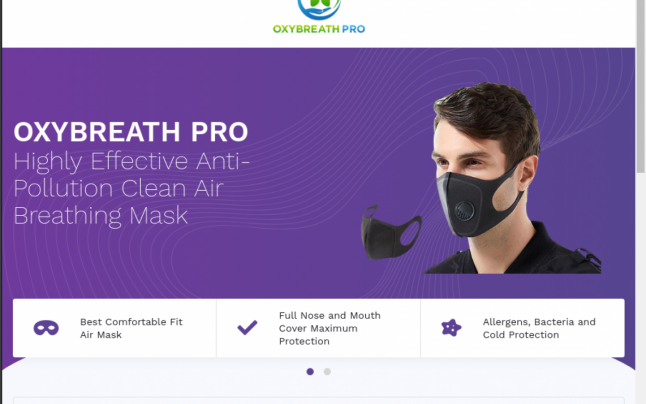Click the OXYBREATH PRO green-blue logo text
Viewport: 646px width, 404px height.
[x=319, y=29]
